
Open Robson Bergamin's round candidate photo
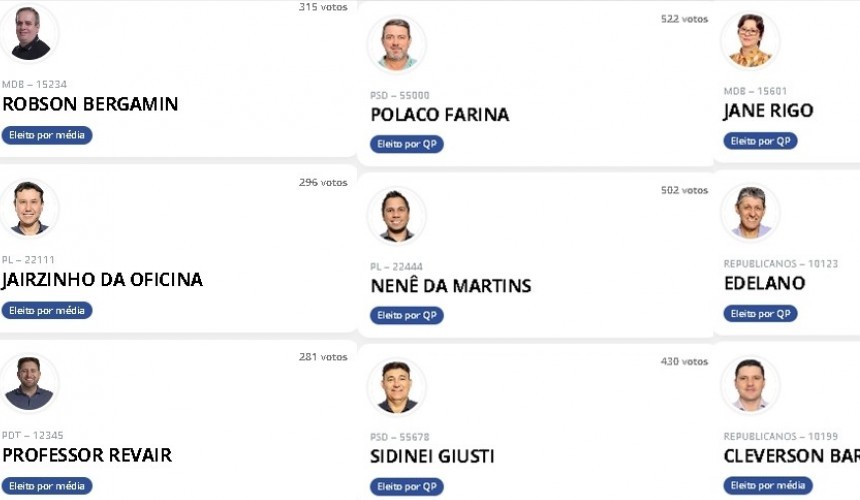[30, 33]
